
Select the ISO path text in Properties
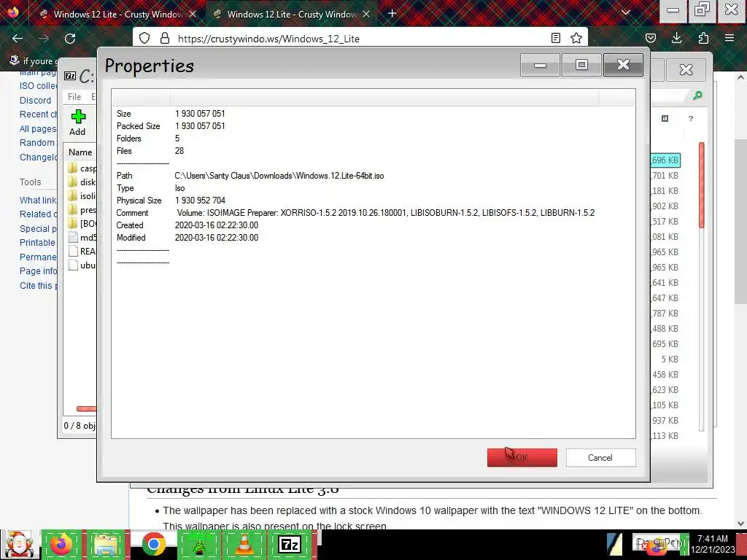[279, 176]
